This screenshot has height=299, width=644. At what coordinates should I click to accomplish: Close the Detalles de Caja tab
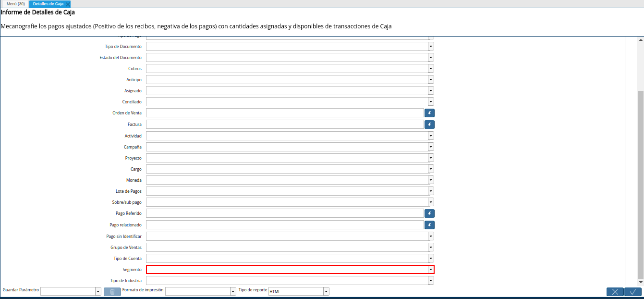click(68, 3)
